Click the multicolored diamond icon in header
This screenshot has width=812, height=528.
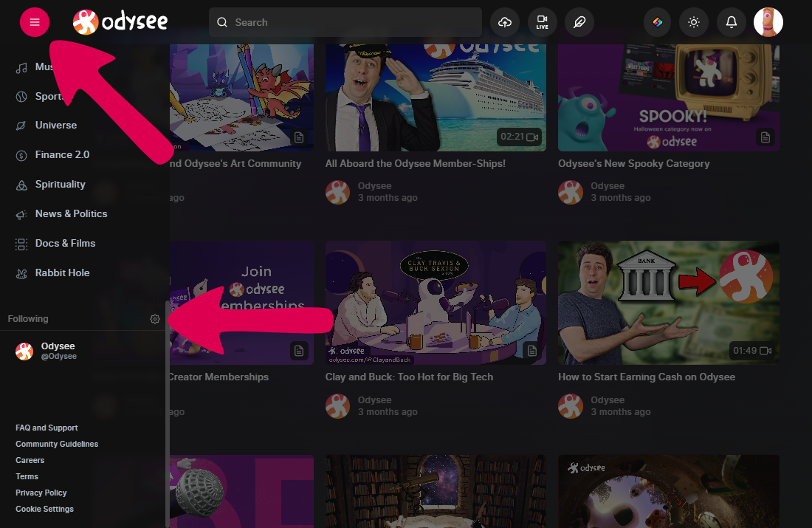657,22
